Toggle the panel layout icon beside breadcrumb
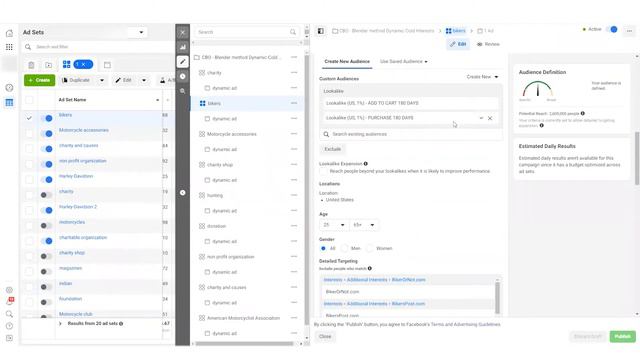The image size is (640, 360). 321,31
